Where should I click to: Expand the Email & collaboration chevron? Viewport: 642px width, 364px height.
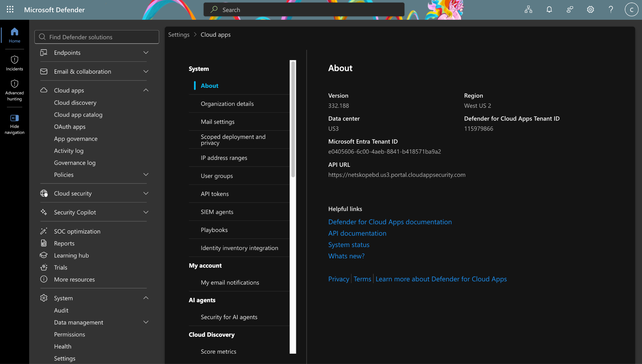click(146, 71)
